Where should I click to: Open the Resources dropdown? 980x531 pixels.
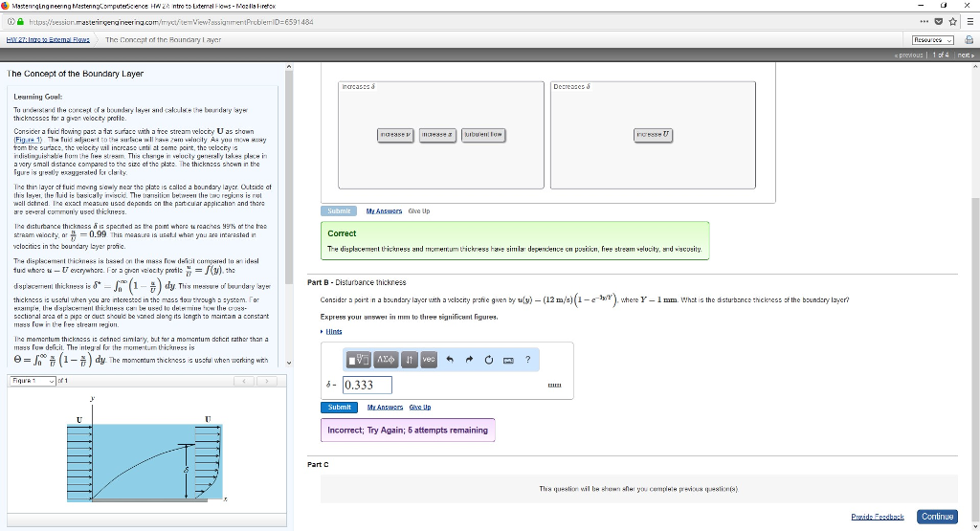933,40
